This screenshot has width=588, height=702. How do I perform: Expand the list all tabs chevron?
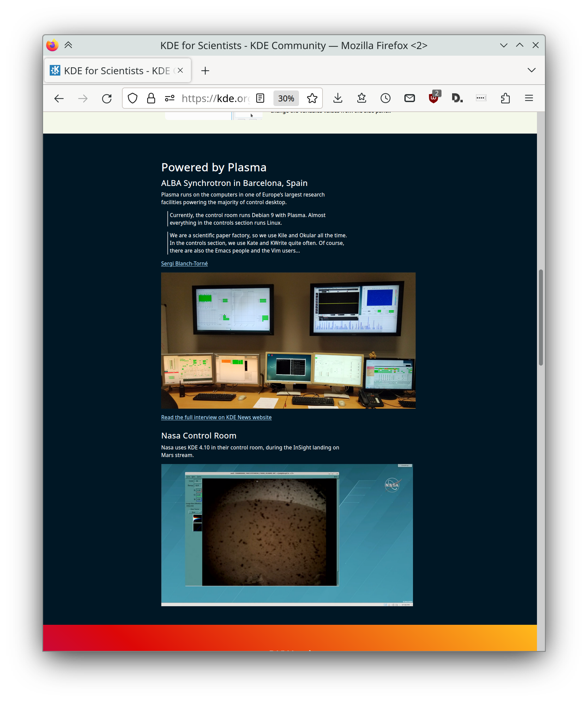[x=531, y=70]
